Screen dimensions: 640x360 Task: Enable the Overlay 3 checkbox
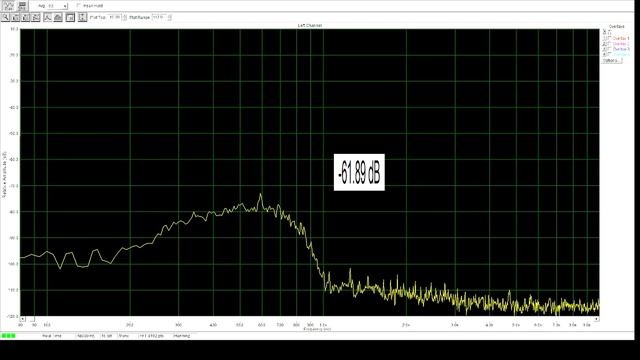[609, 49]
